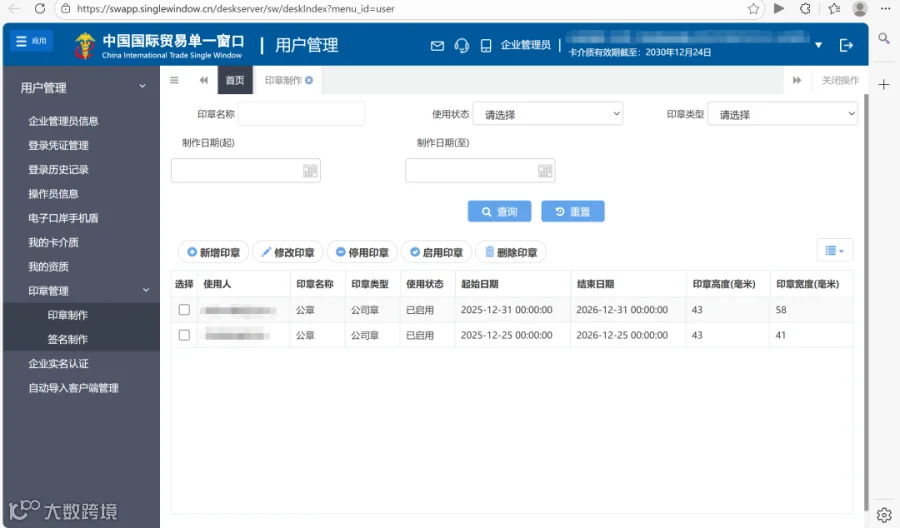Open 我的卡介质 in sidebar

pyautogui.click(x=53, y=242)
